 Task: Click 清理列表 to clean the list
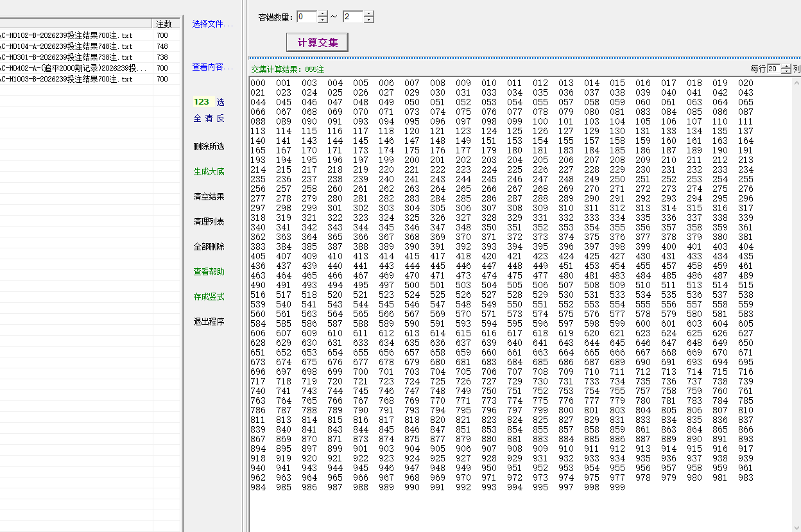[x=209, y=222]
